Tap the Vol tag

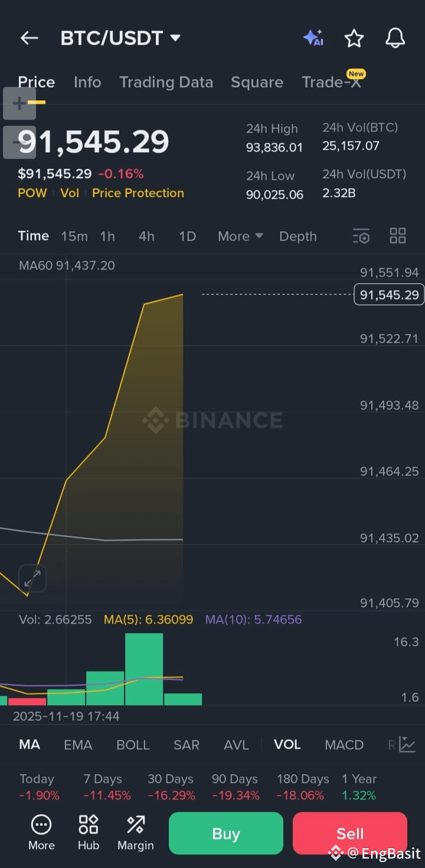[x=70, y=193]
